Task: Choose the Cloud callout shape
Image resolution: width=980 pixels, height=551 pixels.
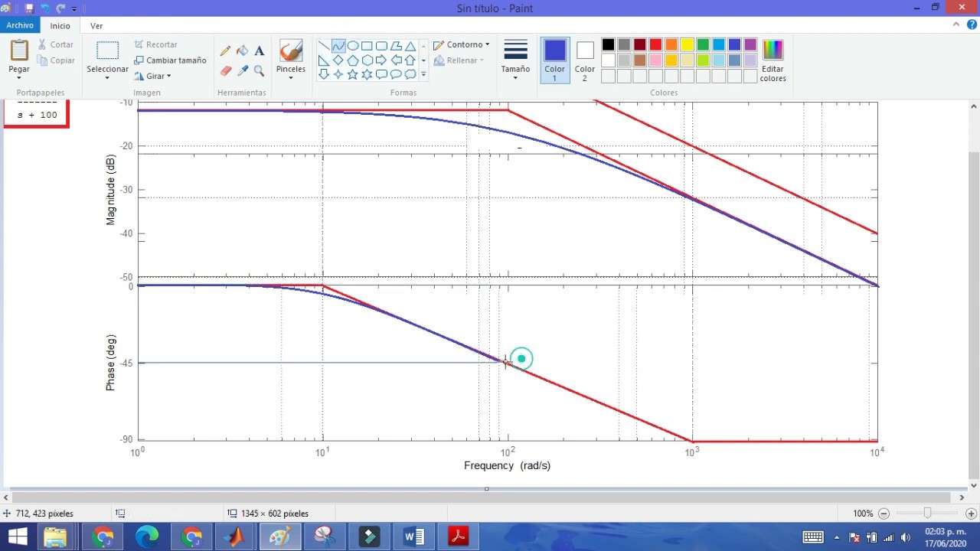Action: (x=410, y=74)
